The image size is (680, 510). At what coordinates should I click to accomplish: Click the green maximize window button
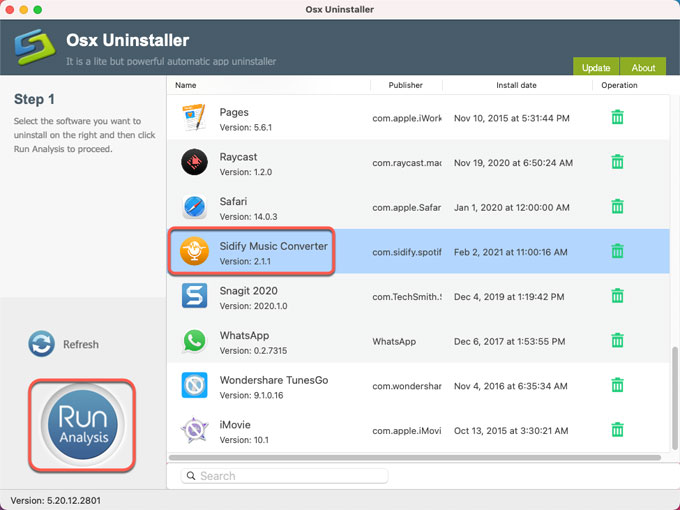tap(38, 10)
